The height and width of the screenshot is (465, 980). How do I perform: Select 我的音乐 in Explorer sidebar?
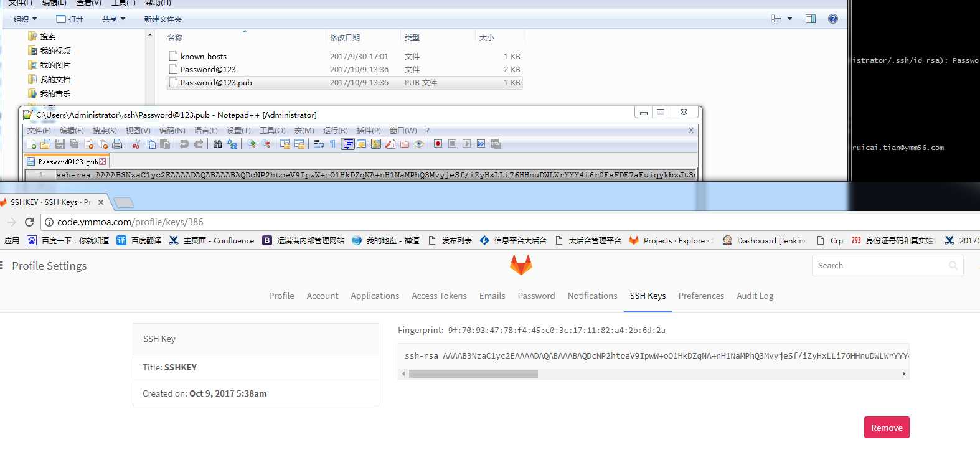click(x=49, y=93)
